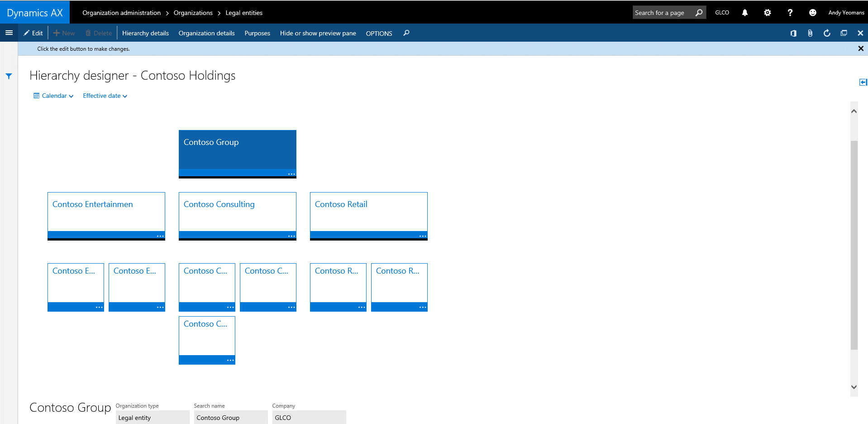
Task: Open Contoso Entertainment ellipsis menu
Action: 160,236
